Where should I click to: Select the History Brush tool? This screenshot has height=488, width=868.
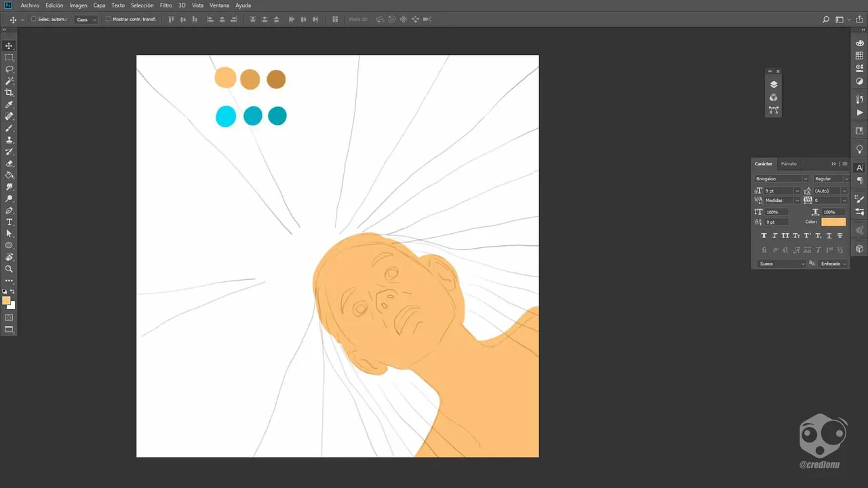[x=9, y=152]
